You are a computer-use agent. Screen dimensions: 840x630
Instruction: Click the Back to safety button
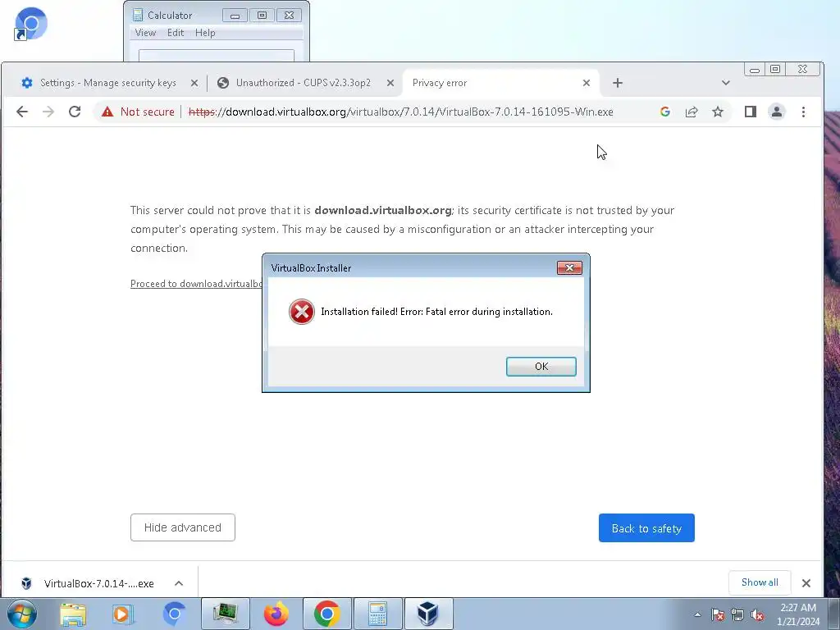pyautogui.click(x=646, y=528)
